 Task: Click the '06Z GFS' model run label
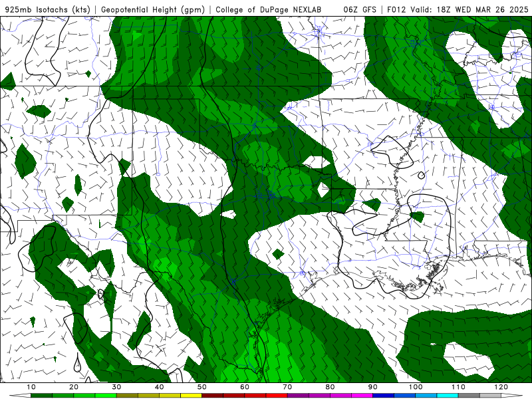360,10
